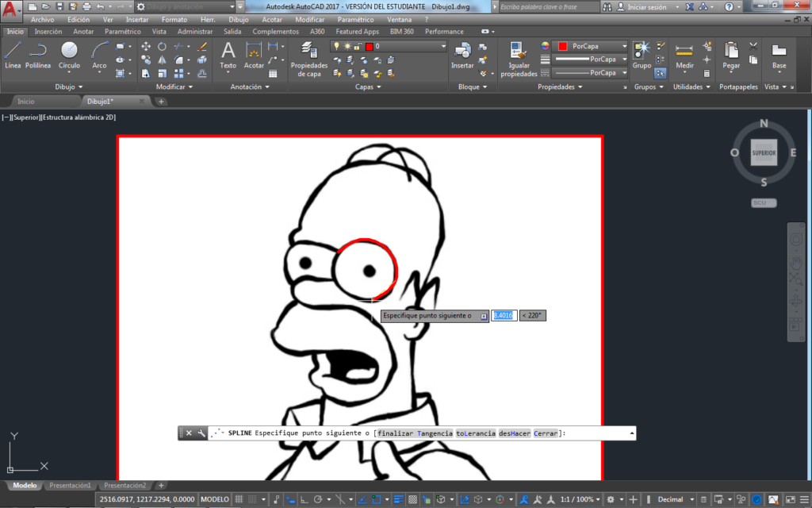The width and height of the screenshot is (812, 508).
Task: Choose the Cerrar option in command line
Action: coord(546,433)
